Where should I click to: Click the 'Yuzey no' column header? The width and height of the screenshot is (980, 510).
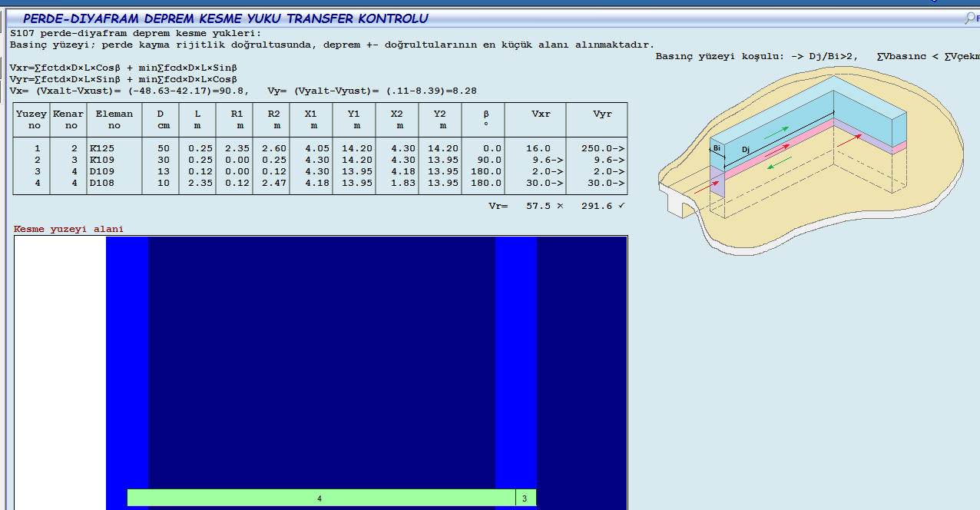31,119
